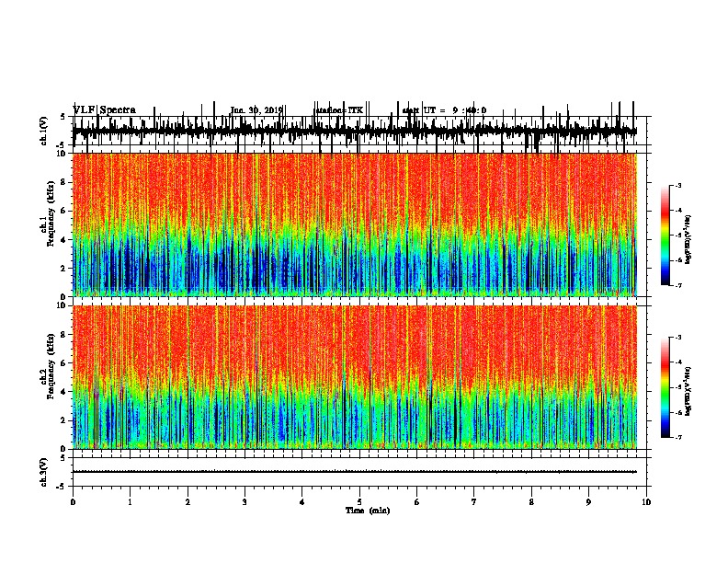Click time-axis tick label '4'
The width and height of the screenshot is (728, 563).
(x=302, y=502)
